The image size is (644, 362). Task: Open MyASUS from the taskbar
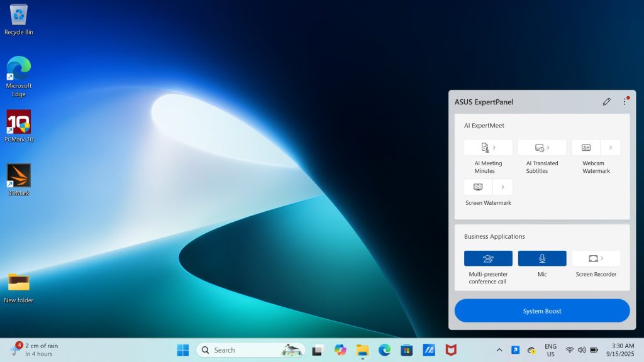pyautogui.click(x=429, y=350)
